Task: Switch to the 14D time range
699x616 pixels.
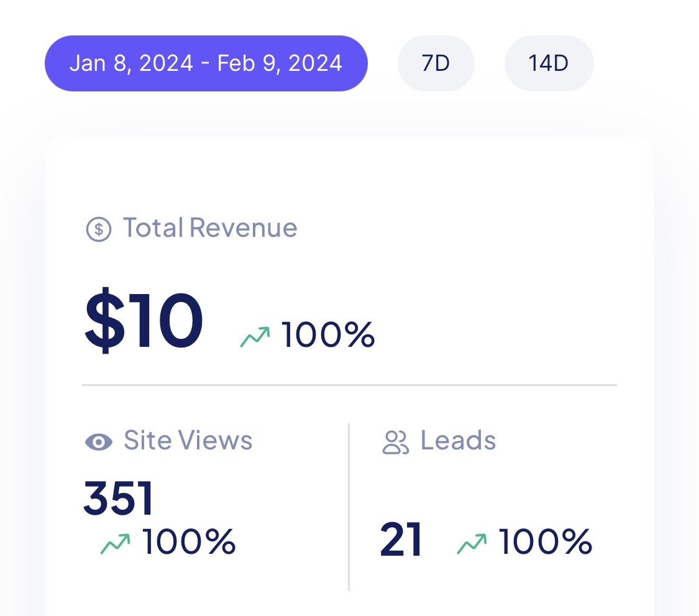Action: pos(549,63)
